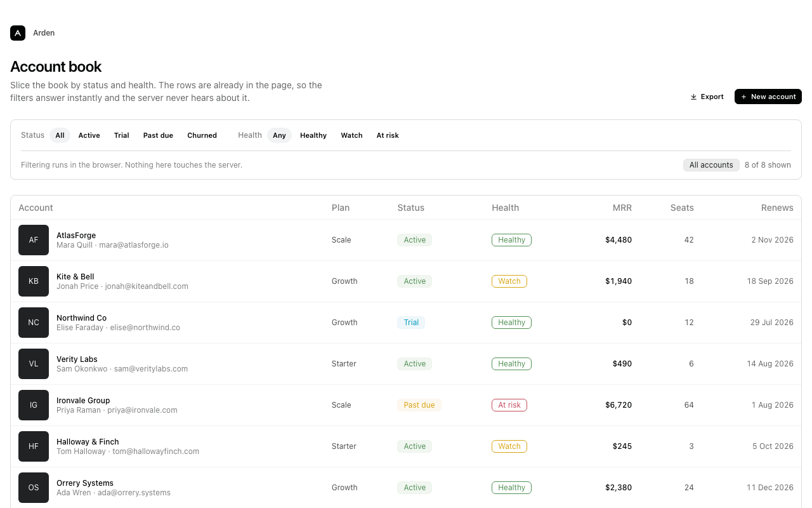Open the Verity Labs account name
The width and height of the screenshot is (812, 508).
77,359
